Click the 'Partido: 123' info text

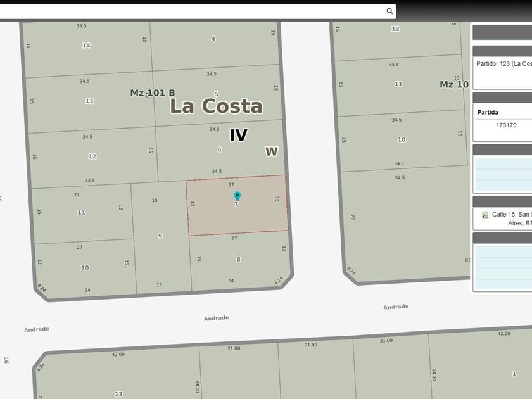point(504,64)
